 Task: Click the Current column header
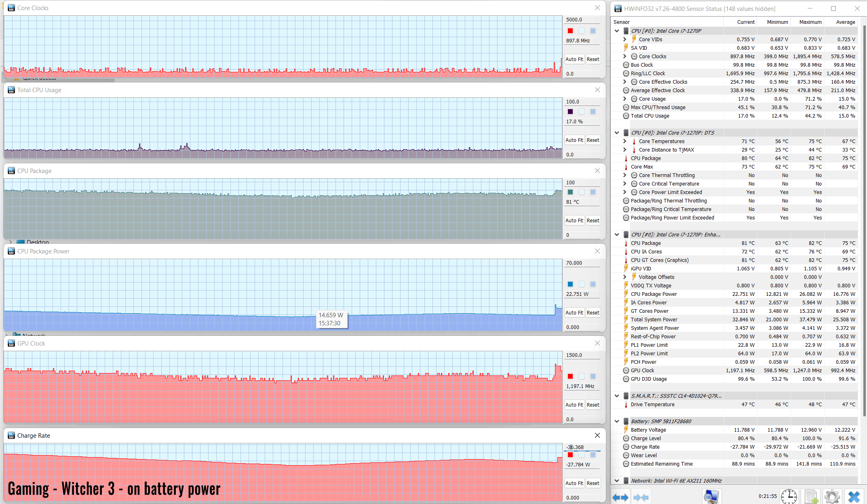point(740,22)
